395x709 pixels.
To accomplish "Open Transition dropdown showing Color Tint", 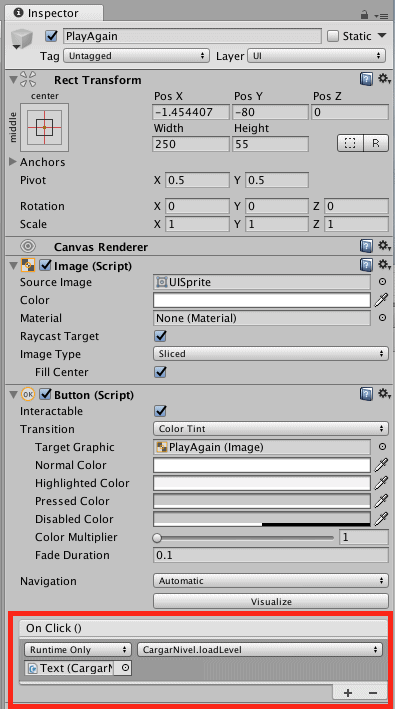I will tap(271, 429).
